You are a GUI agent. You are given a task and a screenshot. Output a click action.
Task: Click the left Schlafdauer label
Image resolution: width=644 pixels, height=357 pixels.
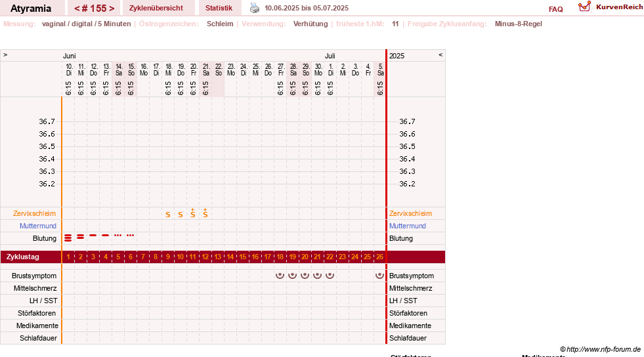(38, 338)
